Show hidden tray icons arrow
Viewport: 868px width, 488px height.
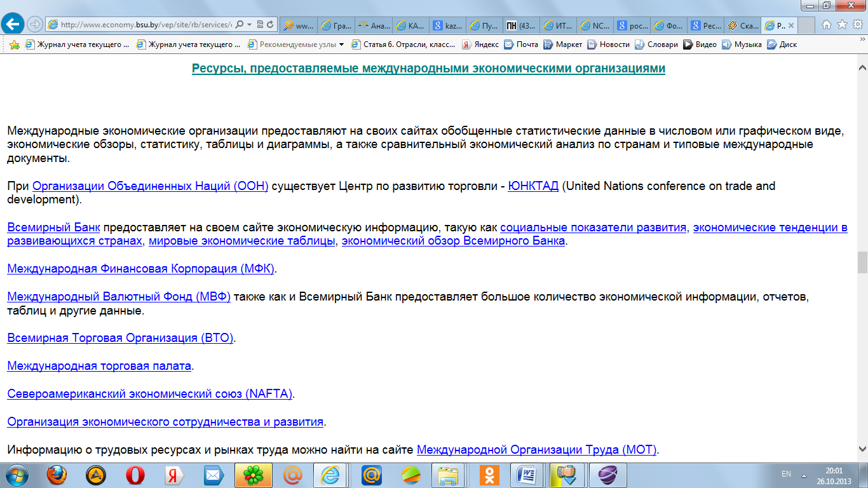[x=804, y=475]
